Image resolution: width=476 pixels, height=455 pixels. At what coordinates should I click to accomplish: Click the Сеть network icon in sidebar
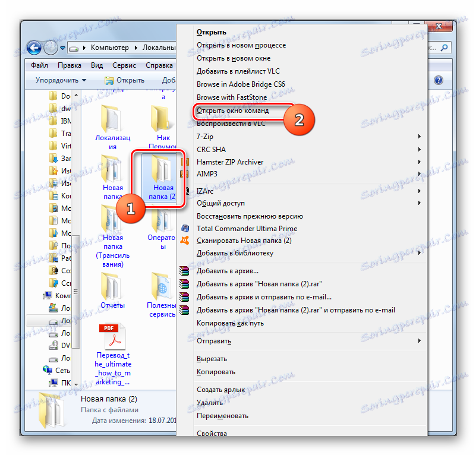[x=48, y=369]
